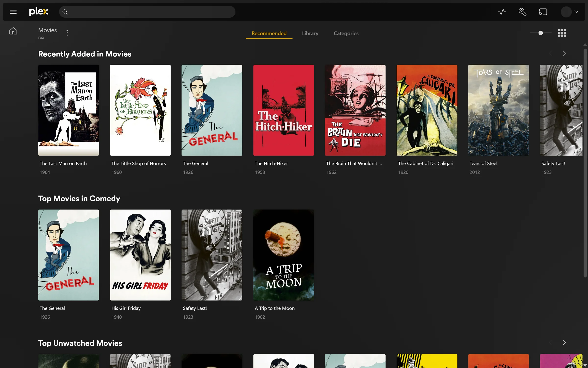The height and width of the screenshot is (368, 588).
Task: Select the Recommended tab
Action: [269, 33]
